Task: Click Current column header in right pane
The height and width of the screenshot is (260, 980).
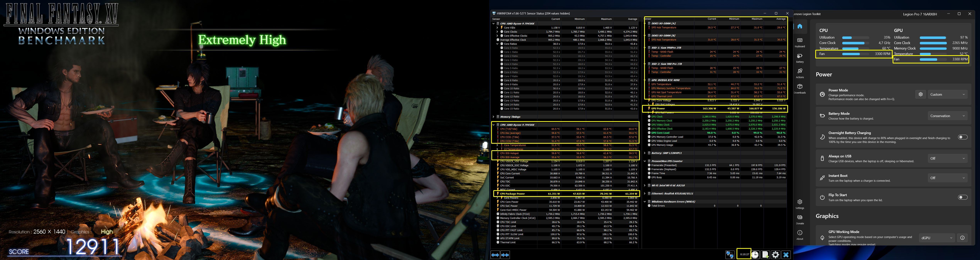Action: (706, 19)
